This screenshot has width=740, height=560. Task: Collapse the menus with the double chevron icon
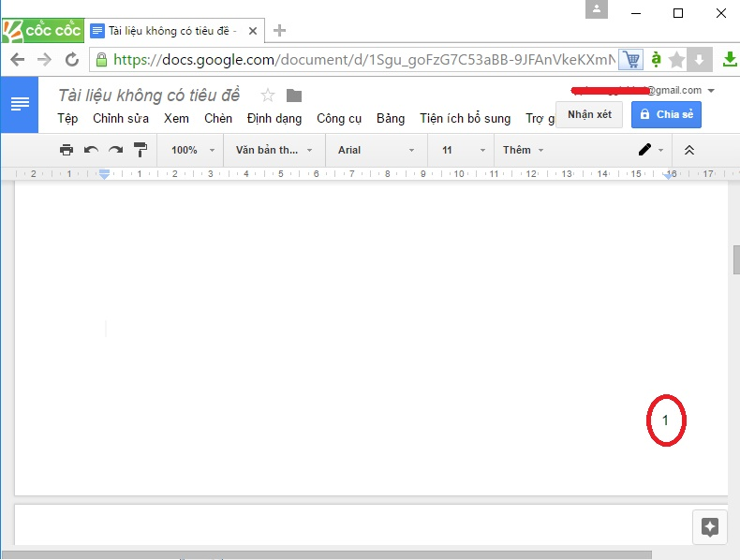pos(689,150)
